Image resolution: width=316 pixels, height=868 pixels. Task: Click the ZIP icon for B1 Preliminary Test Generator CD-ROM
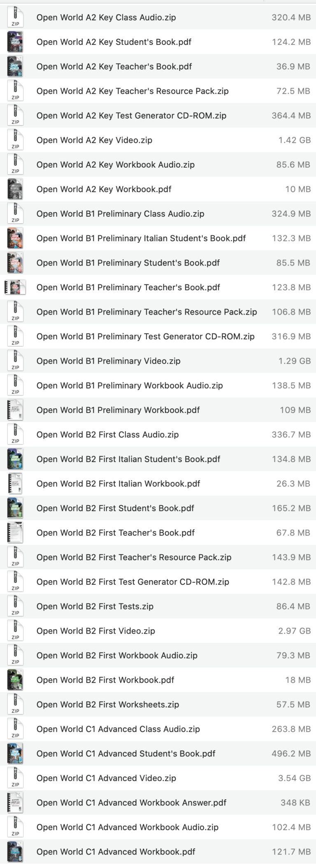coord(15,336)
